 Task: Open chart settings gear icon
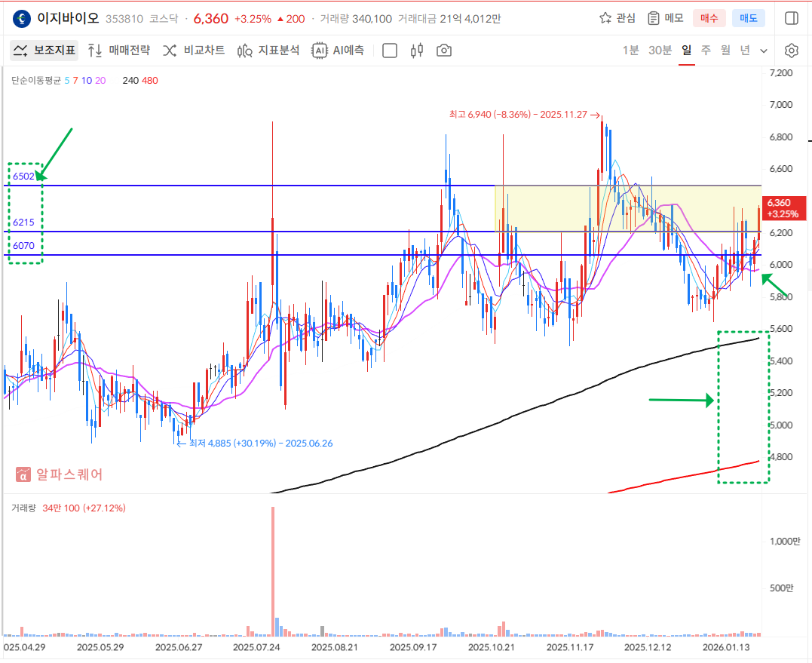[792, 51]
